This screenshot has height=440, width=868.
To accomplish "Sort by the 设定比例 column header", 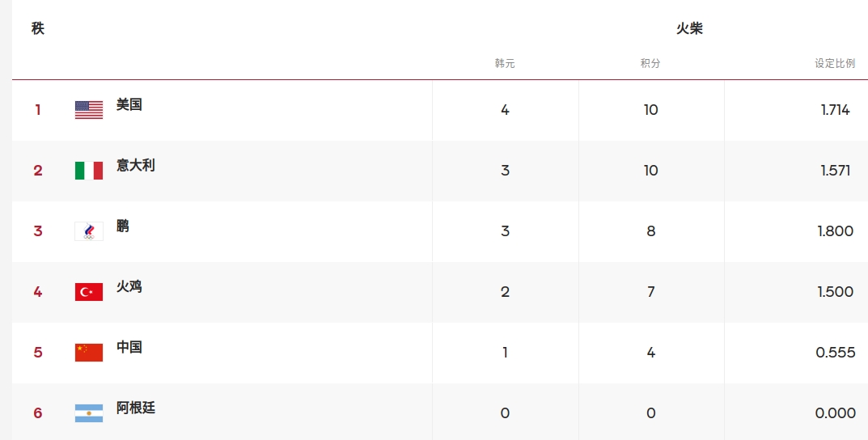I will click(834, 63).
